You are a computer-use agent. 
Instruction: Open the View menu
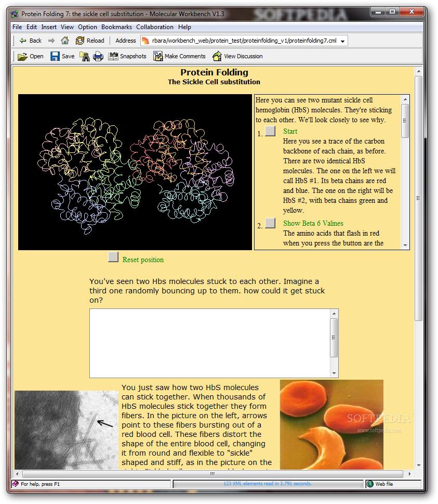coord(67,27)
